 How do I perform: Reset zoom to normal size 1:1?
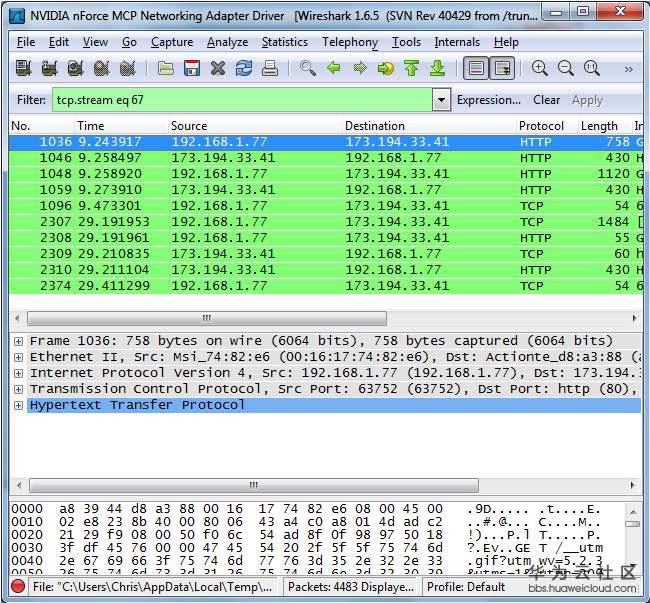click(x=592, y=68)
